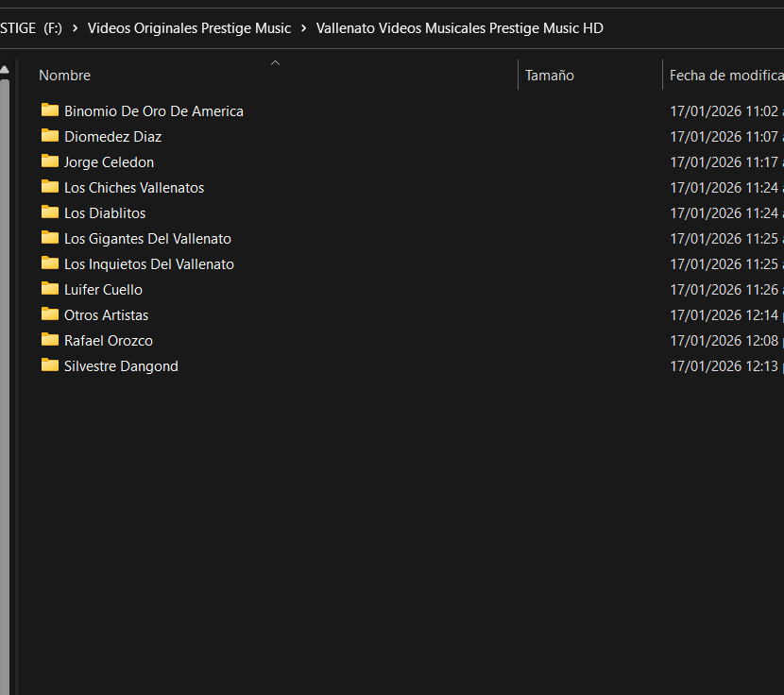The image size is (784, 695).
Task: Select folder name Los Inquietos Del Vallenato
Action: point(149,264)
